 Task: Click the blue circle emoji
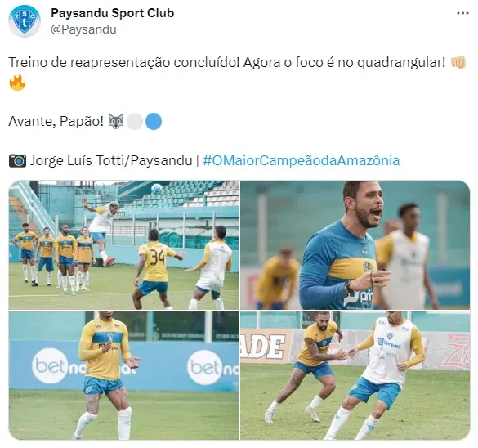[x=154, y=121]
